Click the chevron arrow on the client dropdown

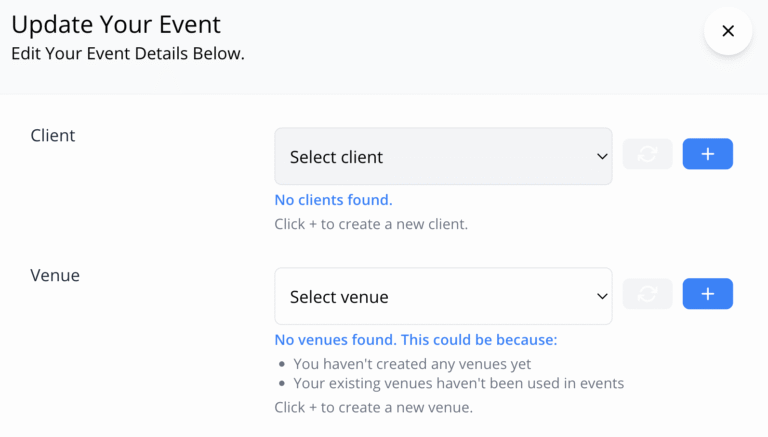(601, 156)
